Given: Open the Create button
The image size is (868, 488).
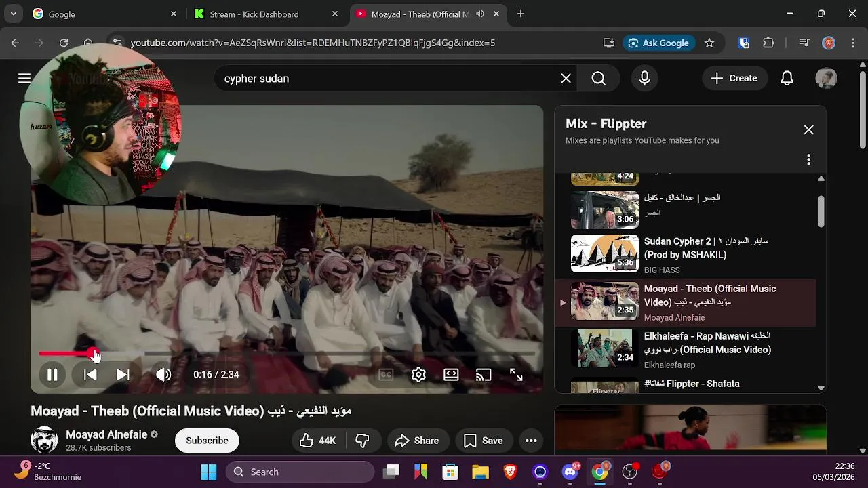Looking at the screenshot, I should 734,79.
